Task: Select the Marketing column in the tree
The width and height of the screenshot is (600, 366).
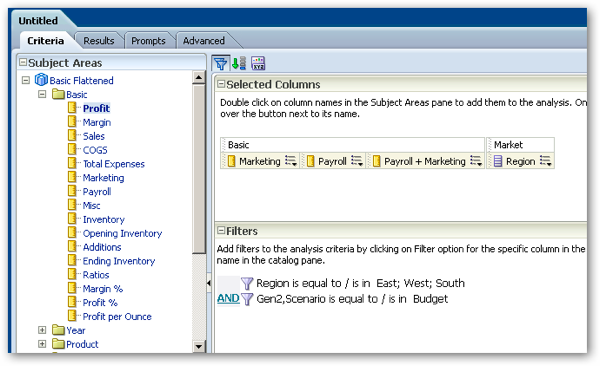Action: 104,178
